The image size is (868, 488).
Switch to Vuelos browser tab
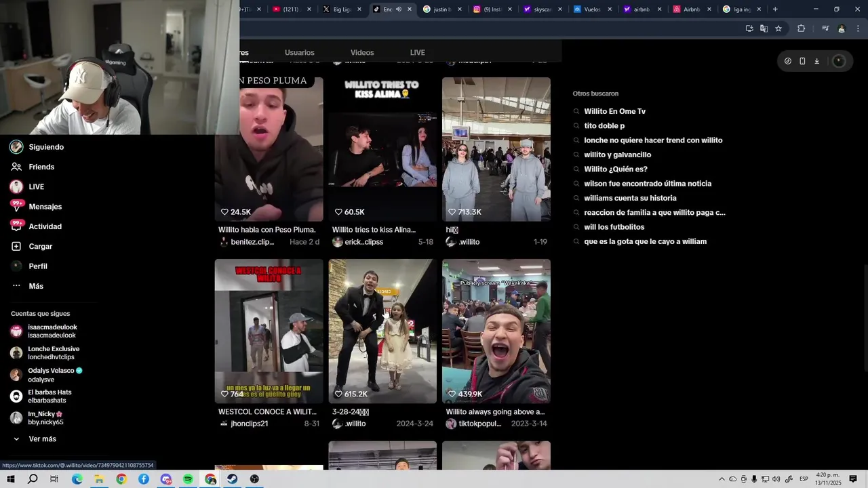[592, 9]
